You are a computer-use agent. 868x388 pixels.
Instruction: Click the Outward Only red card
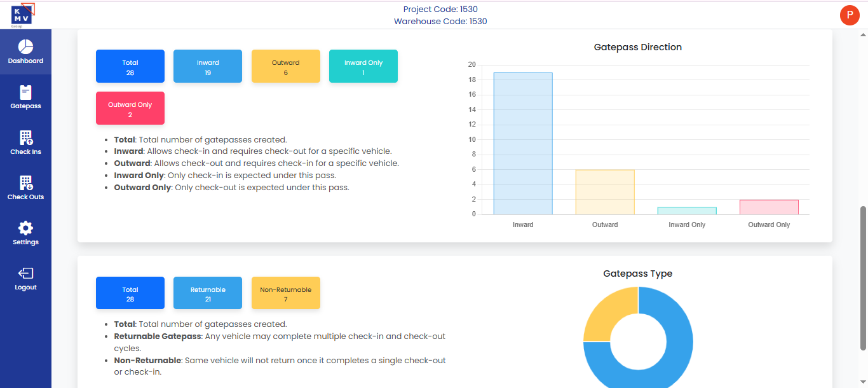pyautogui.click(x=130, y=108)
